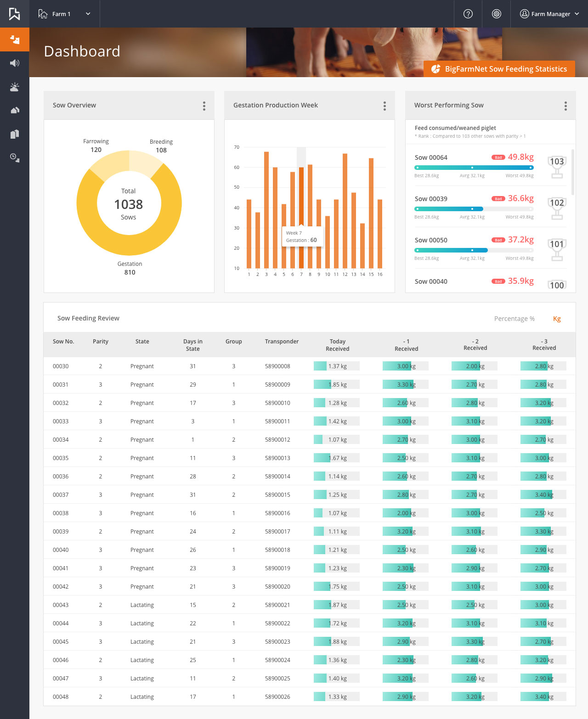This screenshot has width=588, height=719.
Task: Open the alarms speaker icon in sidebar
Action: pos(14,63)
